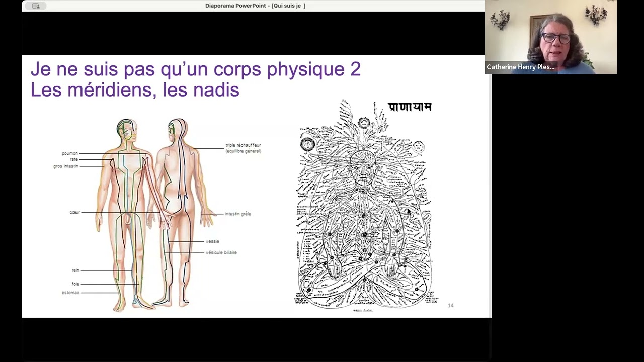Click the "estomac" label
This screenshot has height=362, width=644.
point(70,293)
